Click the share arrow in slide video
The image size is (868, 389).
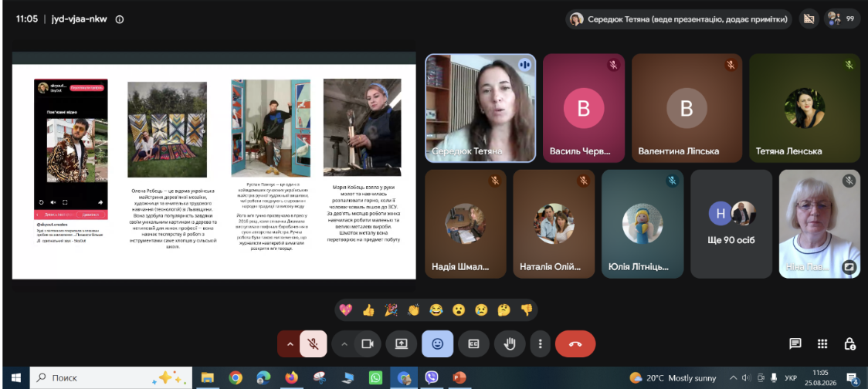coord(100,202)
